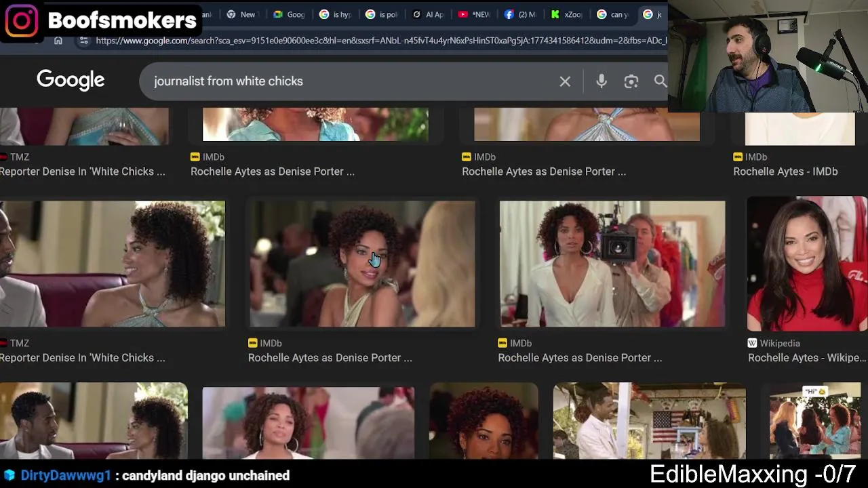Switch to the 'can y' Google tab
868x488 pixels.
pos(612,14)
